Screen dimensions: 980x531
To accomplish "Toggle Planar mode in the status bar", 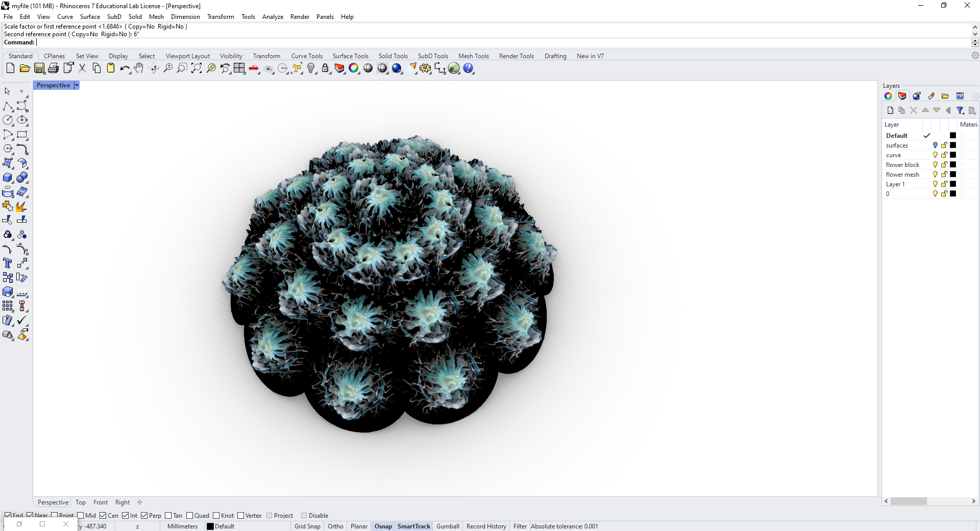I will (x=359, y=526).
